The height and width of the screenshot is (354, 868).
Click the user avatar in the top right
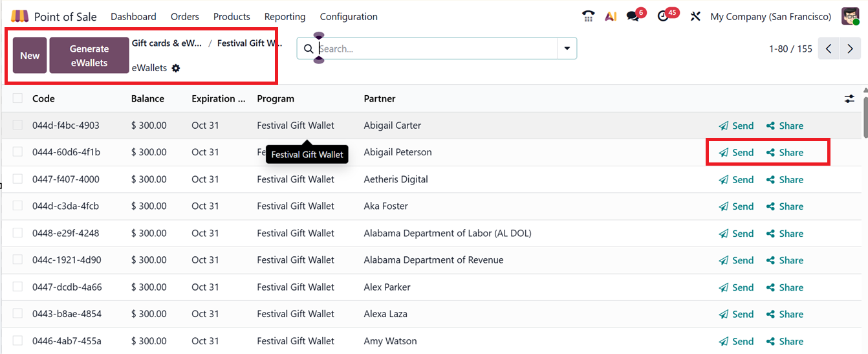pyautogui.click(x=850, y=17)
